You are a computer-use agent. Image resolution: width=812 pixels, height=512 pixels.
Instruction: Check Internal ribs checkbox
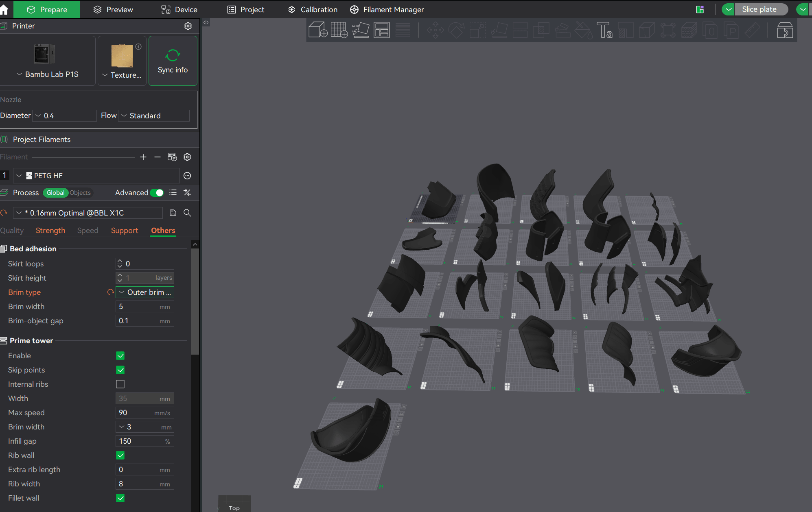coord(120,384)
